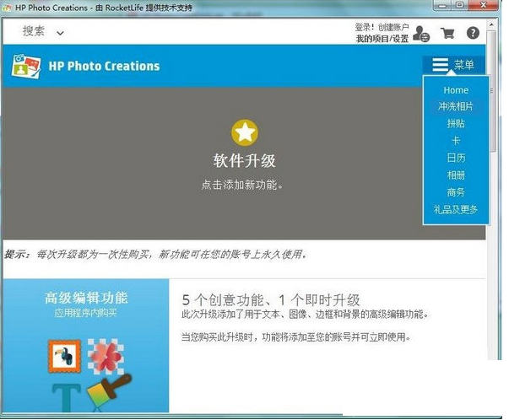
Task: Select 商务 from the menu
Action: pos(456,192)
